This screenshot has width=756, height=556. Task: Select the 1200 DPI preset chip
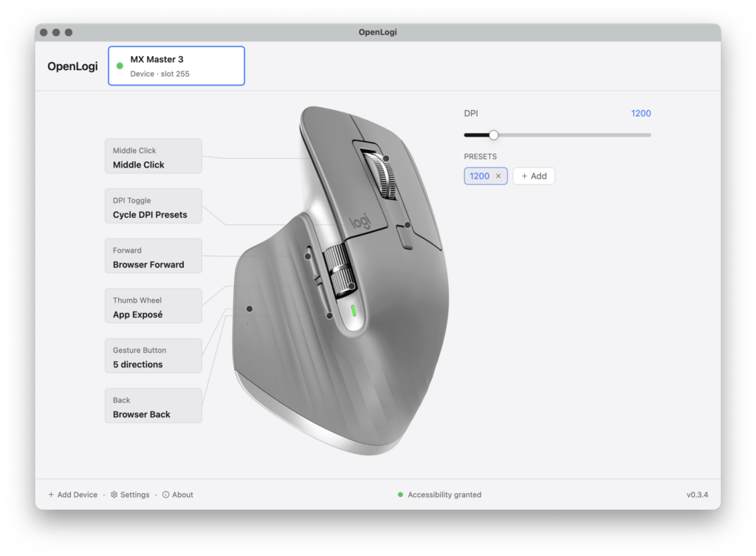point(480,176)
